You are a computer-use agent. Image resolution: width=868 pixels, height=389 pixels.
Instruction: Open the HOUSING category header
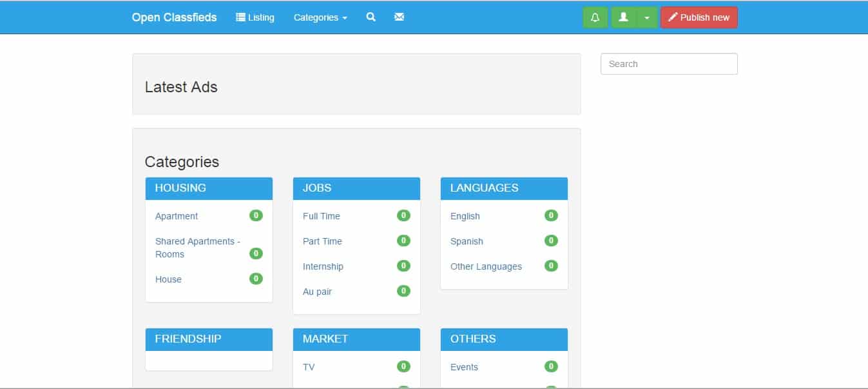coord(209,188)
